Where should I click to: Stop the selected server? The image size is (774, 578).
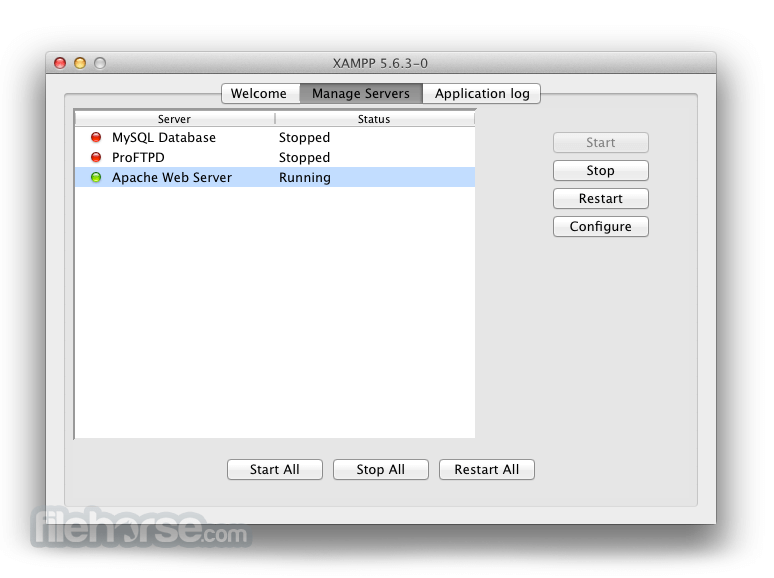(601, 171)
